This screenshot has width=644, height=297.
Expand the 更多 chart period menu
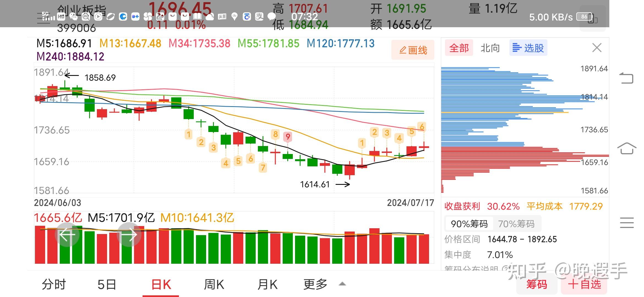[324, 285]
